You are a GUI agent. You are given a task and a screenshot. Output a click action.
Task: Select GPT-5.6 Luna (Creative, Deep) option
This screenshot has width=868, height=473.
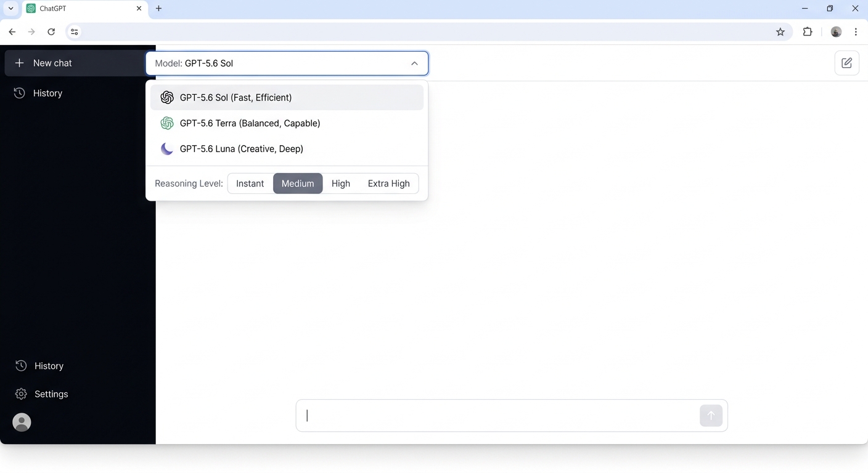tap(287, 148)
